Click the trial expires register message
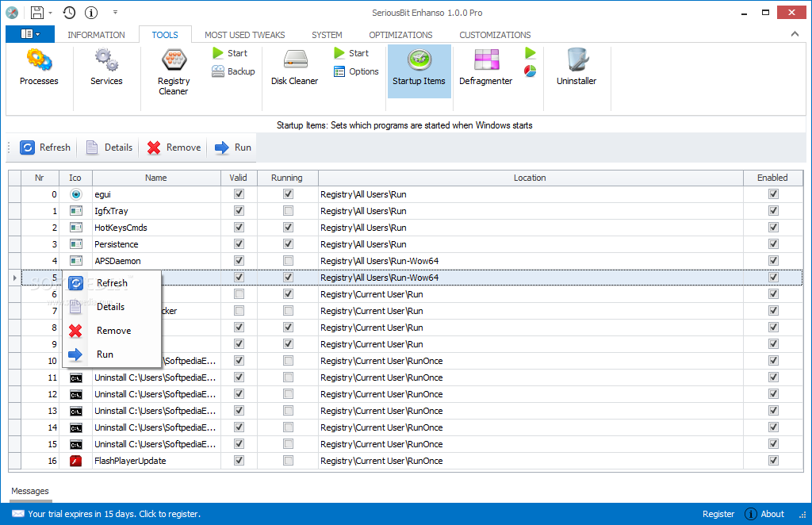Viewport: 812px width, 525px height. (x=114, y=514)
